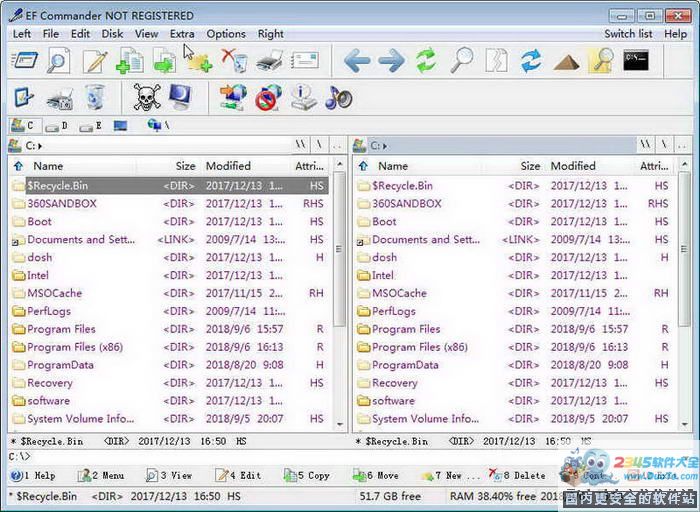Click right panel scrollbar down arrow
The image size is (700, 512).
pyautogui.click(x=685, y=424)
